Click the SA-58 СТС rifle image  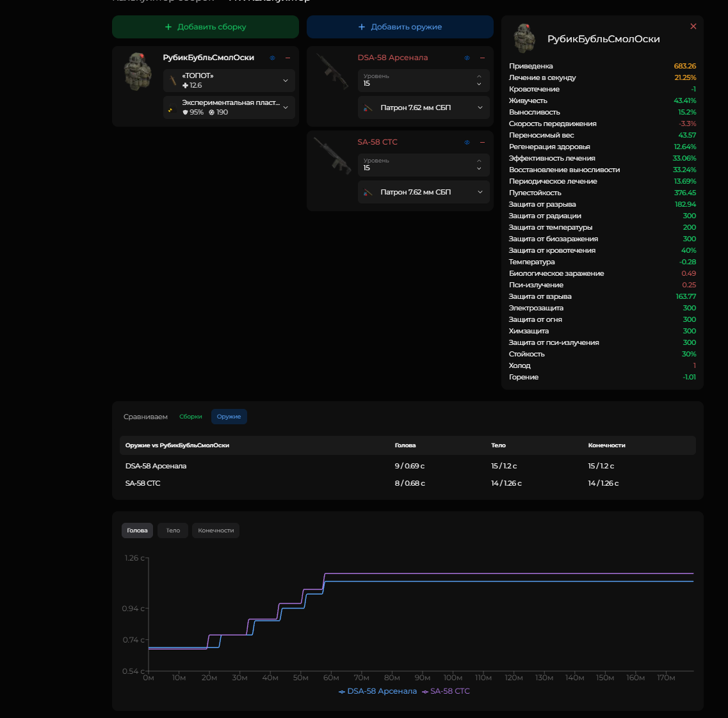tap(332, 156)
